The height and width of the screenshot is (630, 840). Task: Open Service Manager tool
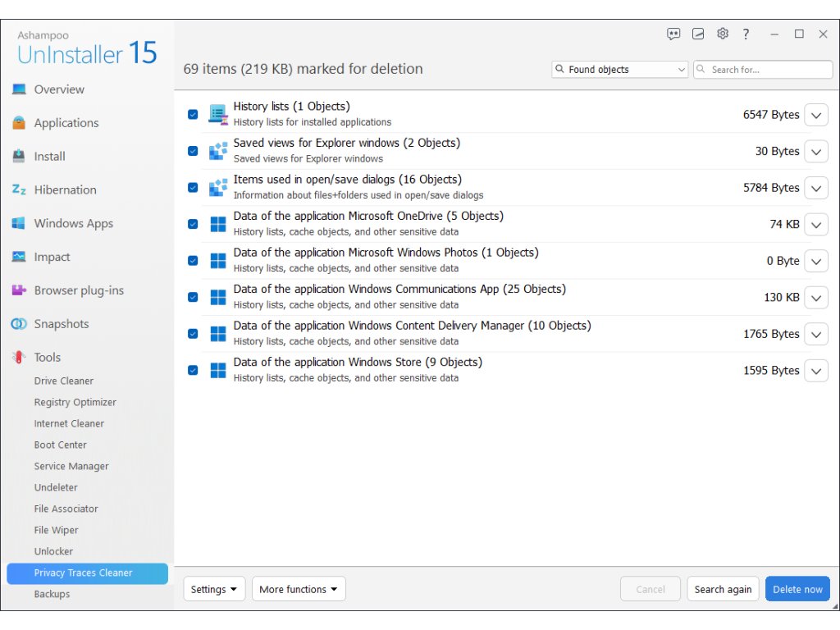point(71,466)
